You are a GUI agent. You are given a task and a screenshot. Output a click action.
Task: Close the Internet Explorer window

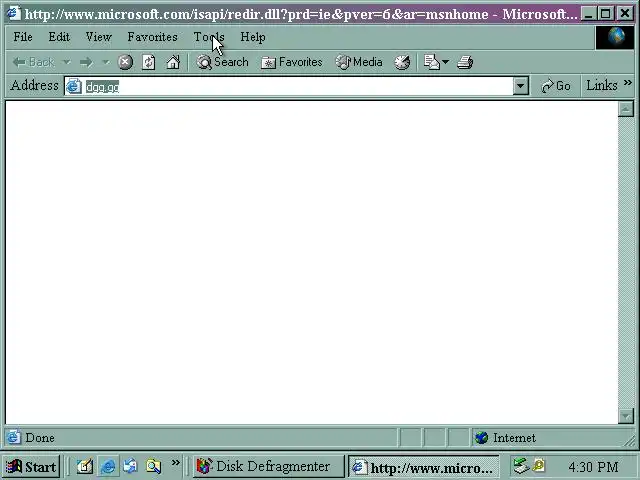(x=625, y=14)
